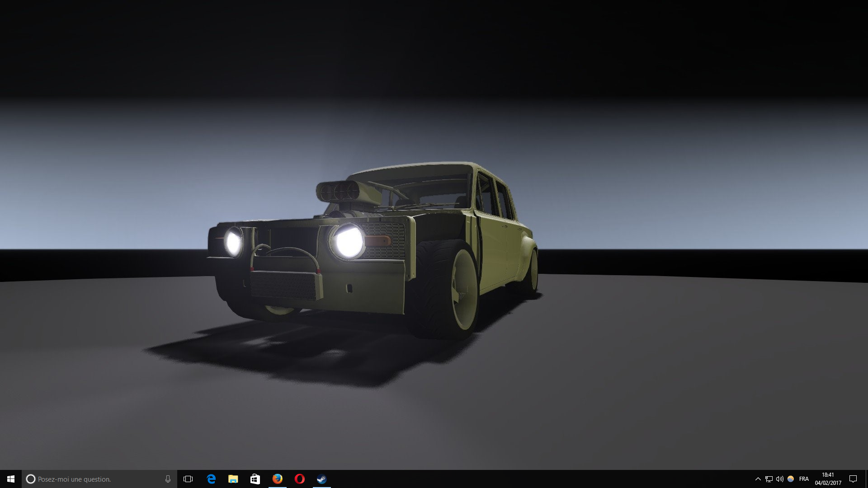Open the Windows Store taskbar icon
Viewport: 868px width, 488px height.
[255, 479]
